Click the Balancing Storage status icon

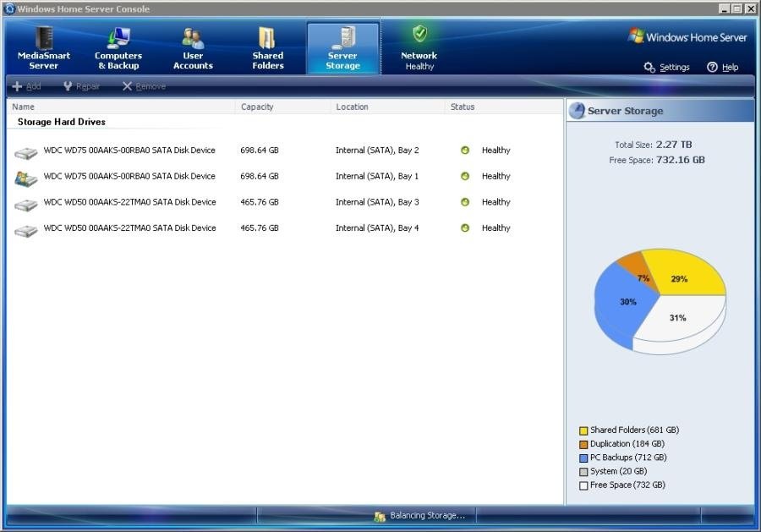click(x=380, y=517)
